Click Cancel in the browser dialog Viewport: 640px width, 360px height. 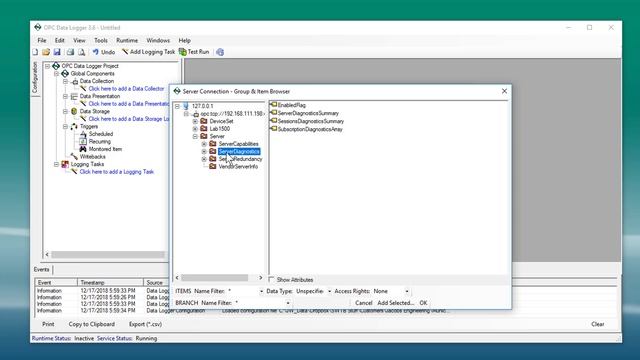point(364,303)
